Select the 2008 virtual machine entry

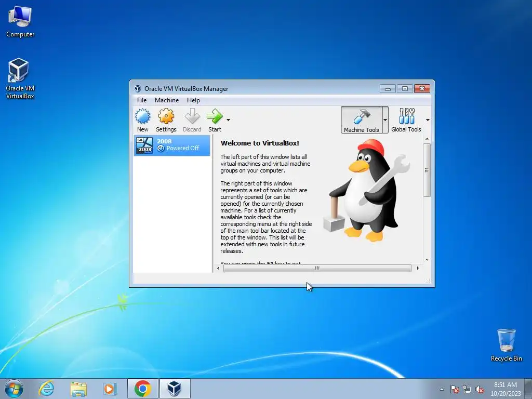coord(172,145)
